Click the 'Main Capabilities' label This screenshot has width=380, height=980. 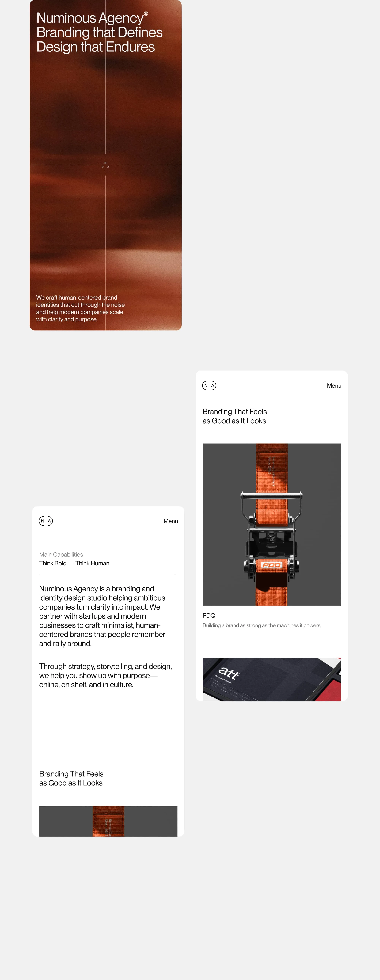click(x=61, y=554)
